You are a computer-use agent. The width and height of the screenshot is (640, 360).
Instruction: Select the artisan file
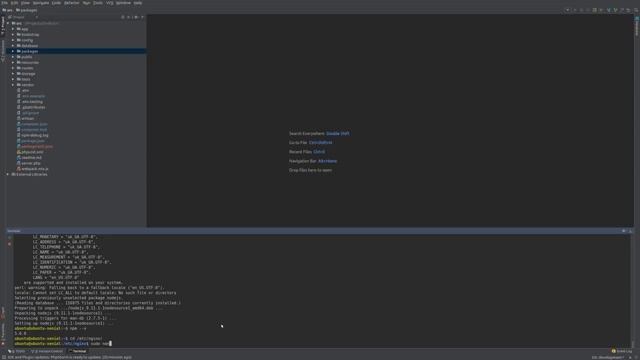pos(28,118)
